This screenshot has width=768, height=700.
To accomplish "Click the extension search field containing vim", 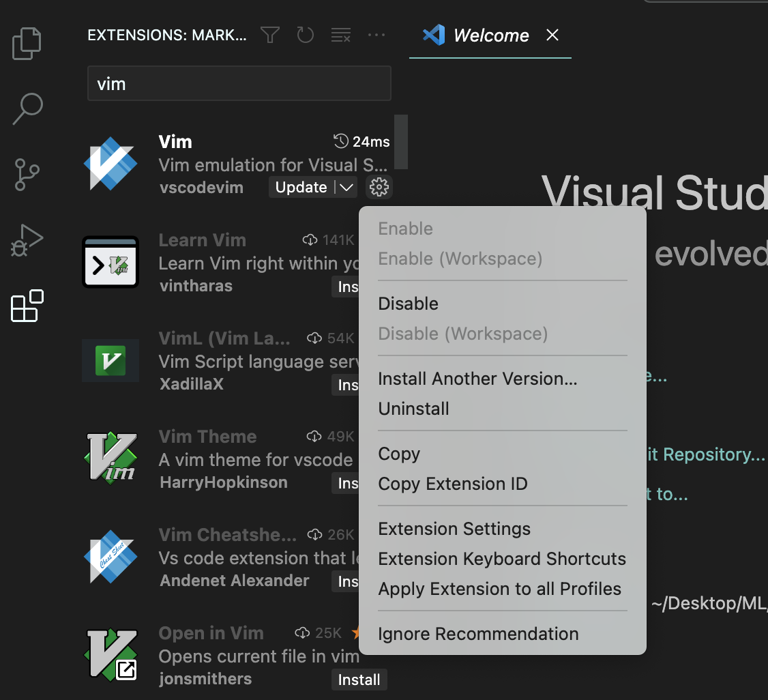I will [x=239, y=84].
